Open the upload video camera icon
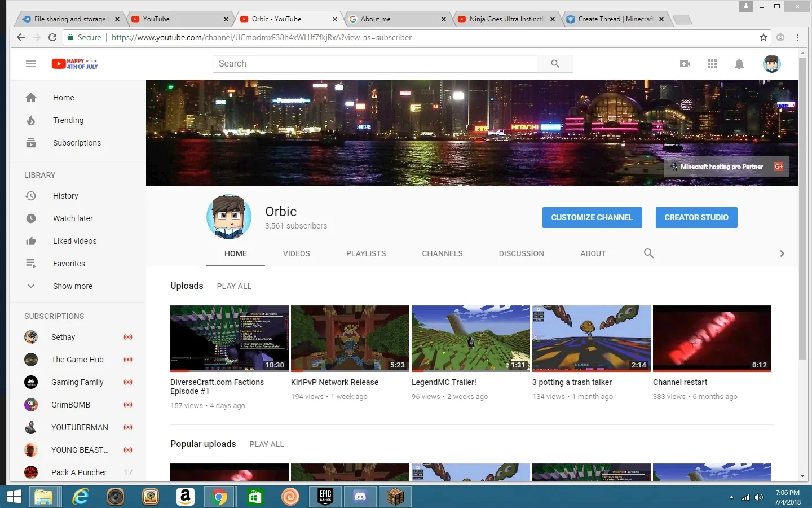Viewport: 812px width, 508px height. (x=685, y=64)
